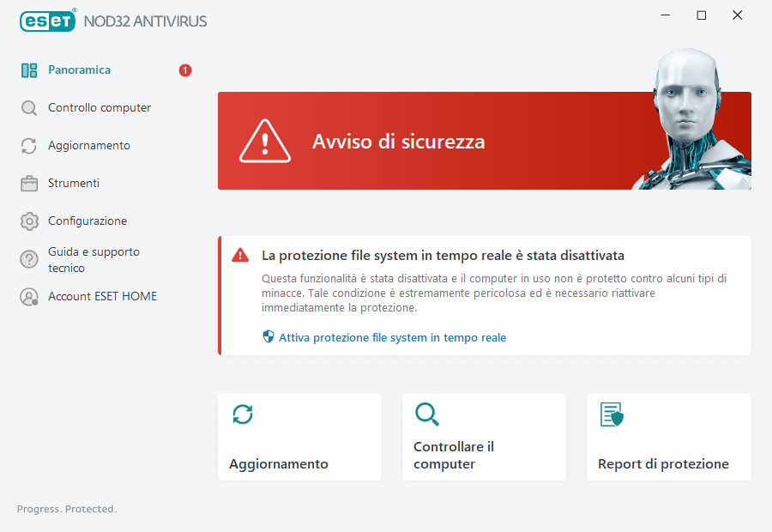Select the Controllo computer magnifying glass icon

pyautogui.click(x=29, y=107)
